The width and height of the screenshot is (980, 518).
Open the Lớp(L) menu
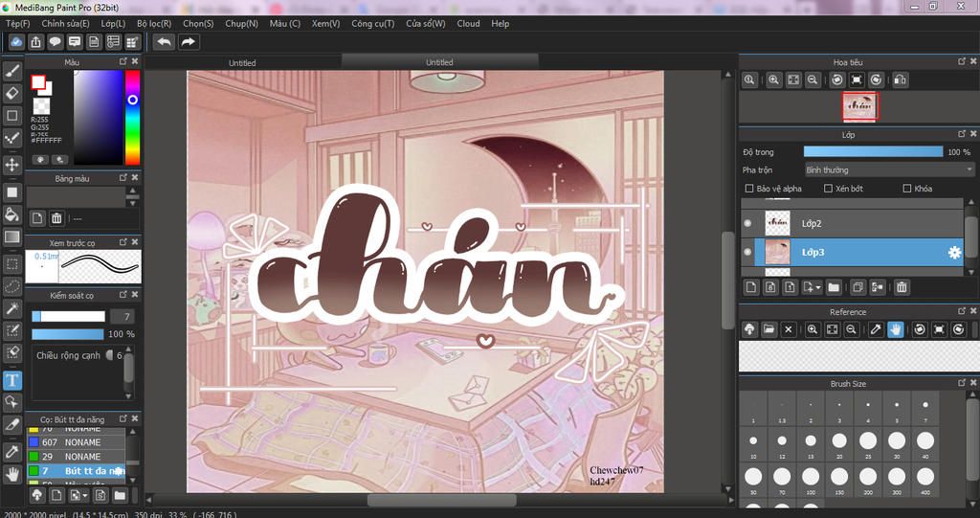(x=113, y=23)
